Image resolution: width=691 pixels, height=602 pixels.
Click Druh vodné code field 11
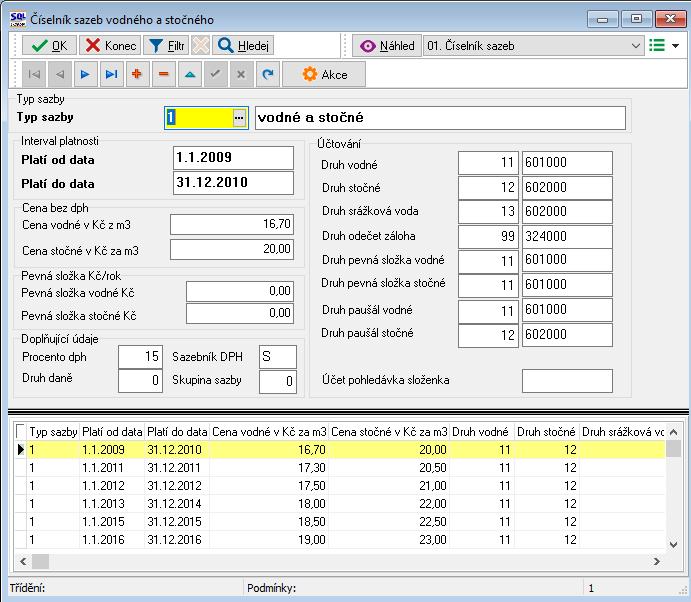(x=488, y=163)
